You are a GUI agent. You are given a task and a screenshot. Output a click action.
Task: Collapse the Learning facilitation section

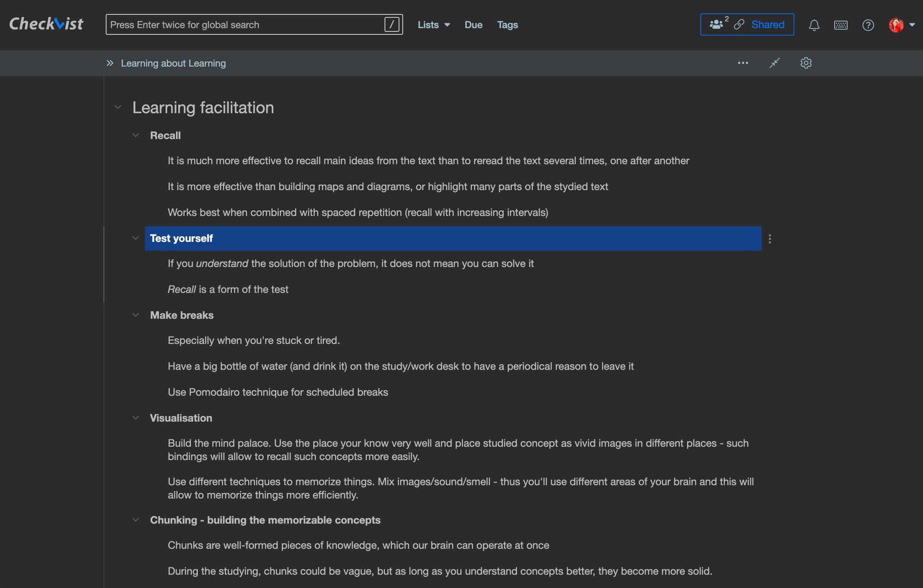tap(118, 107)
